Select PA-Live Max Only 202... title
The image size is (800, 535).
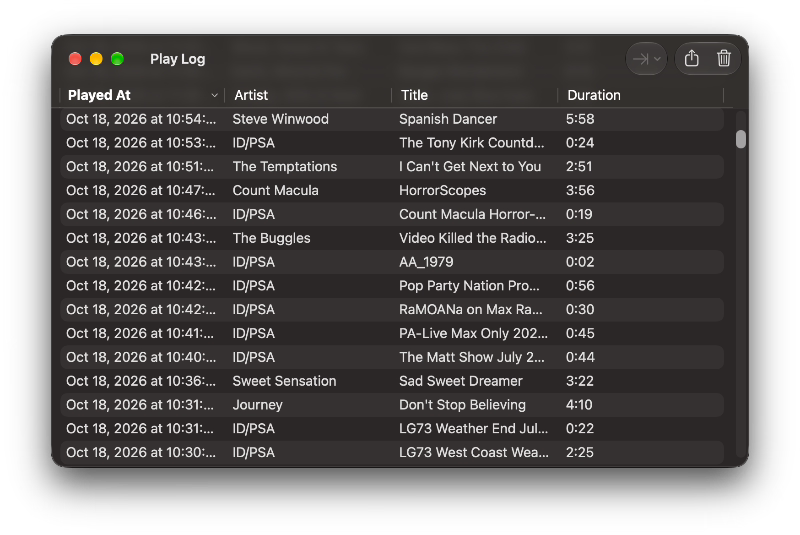coord(473,334)
